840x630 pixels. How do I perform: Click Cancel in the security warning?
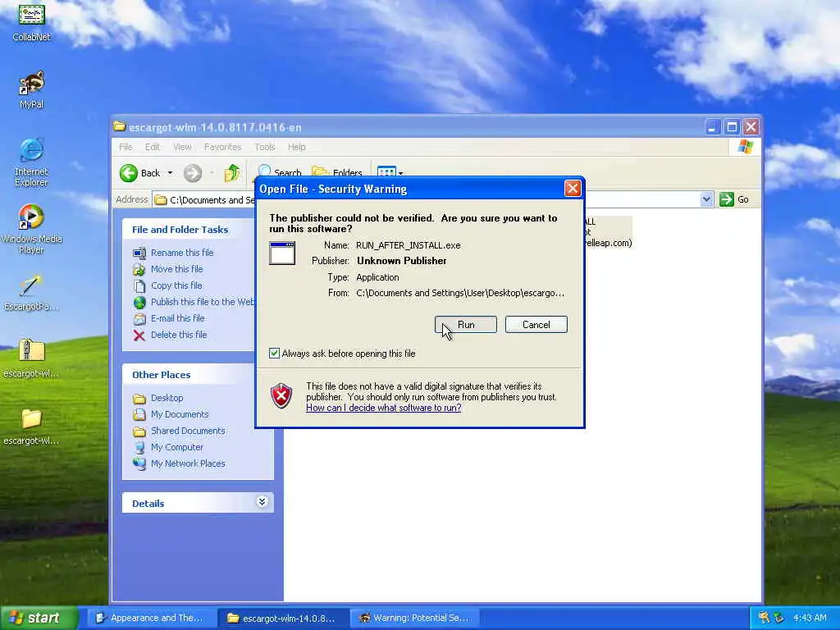[536, 325]
